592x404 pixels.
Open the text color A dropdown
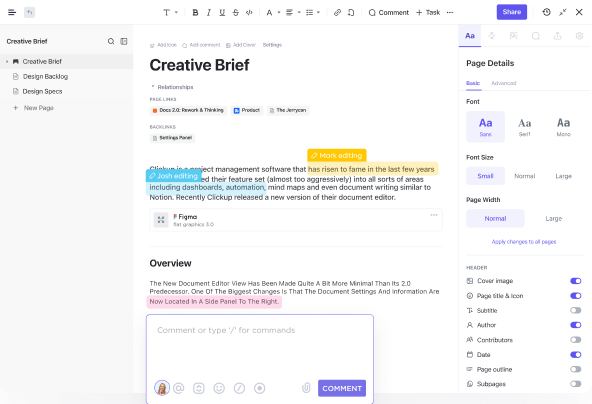pyautogui.click(x=273, y=12)
